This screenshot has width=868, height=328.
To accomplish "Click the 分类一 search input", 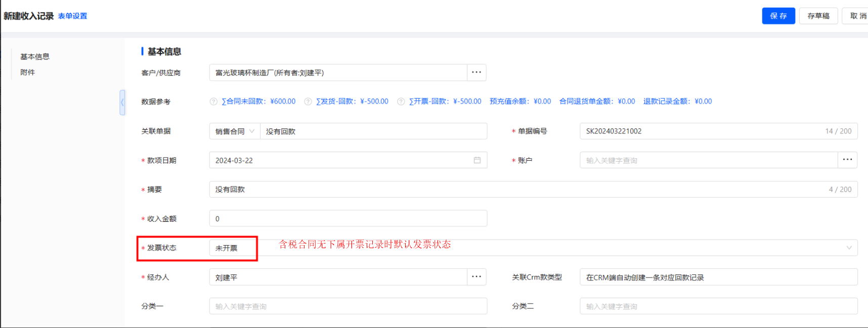I will click(348, 306).
